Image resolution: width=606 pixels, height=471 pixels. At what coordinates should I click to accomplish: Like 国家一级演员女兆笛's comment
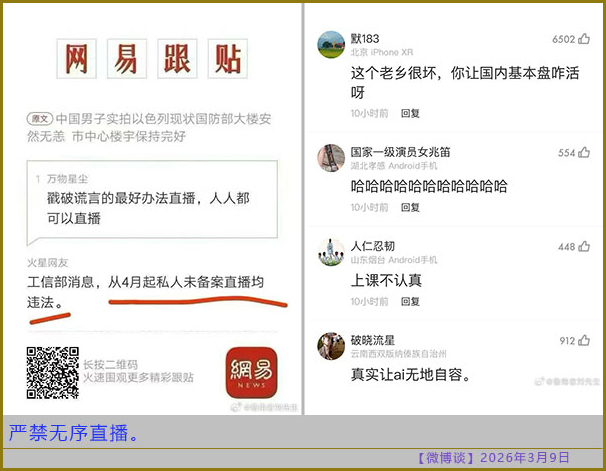point(584,153)
